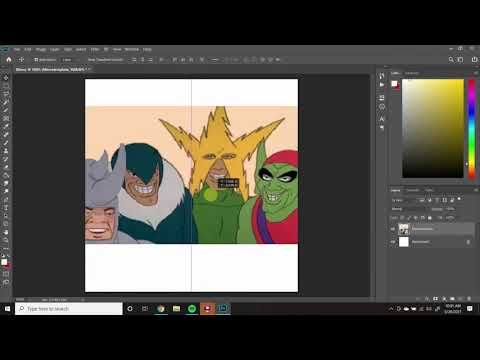The height and width of the screenshot is (360, 480).
Task: Select the Eraser tool
Action: [6, 167]
